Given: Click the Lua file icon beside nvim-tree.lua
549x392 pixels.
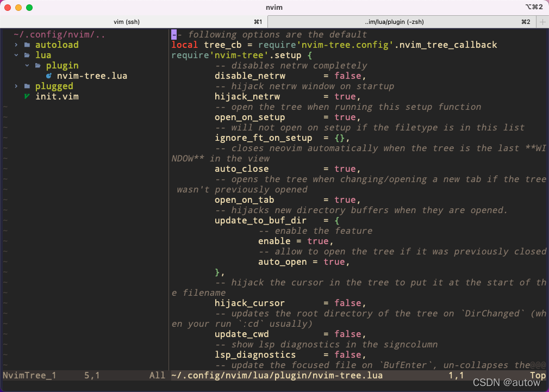Looking at the screenshot, I should [49, 76].
